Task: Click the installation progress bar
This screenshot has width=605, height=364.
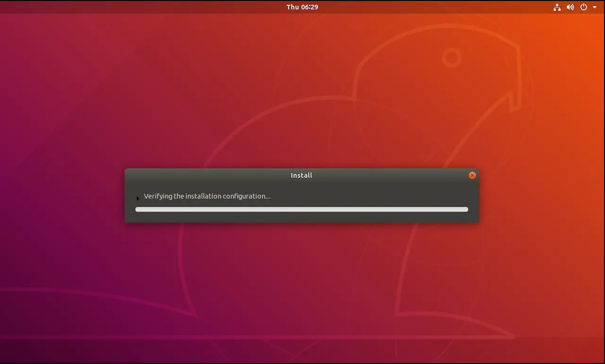Action: coord(302,209)
